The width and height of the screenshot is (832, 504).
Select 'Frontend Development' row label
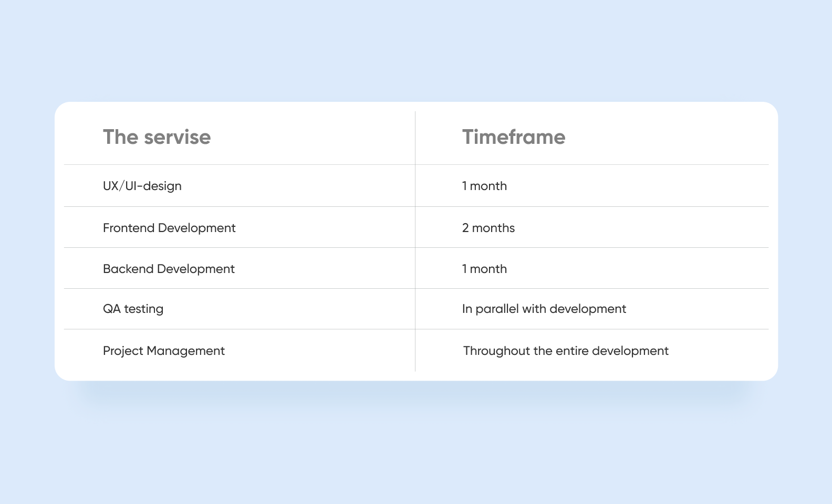pyautogui.click(x=169, y=228)
